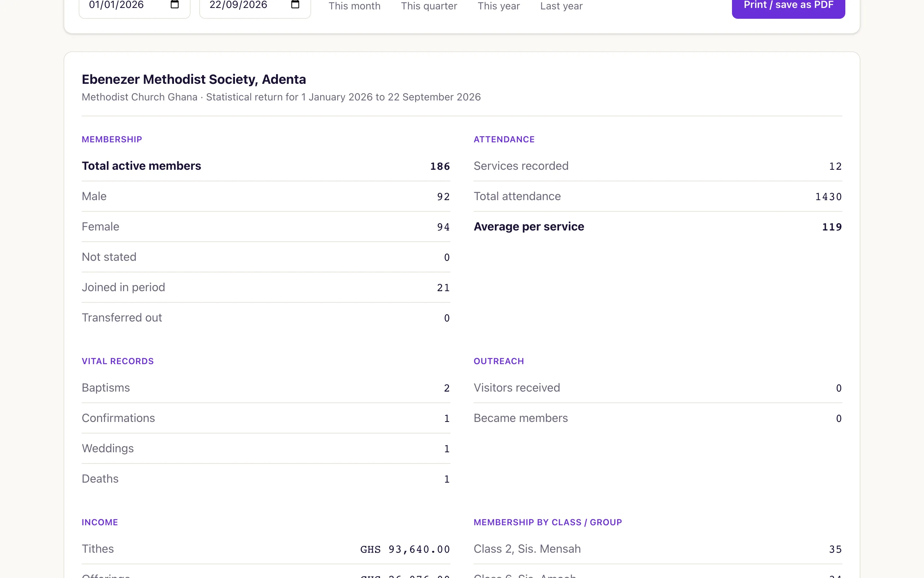This screenshot has height=578, width=924.
Task: Click the Tithes row label
Action: (98, 549)
